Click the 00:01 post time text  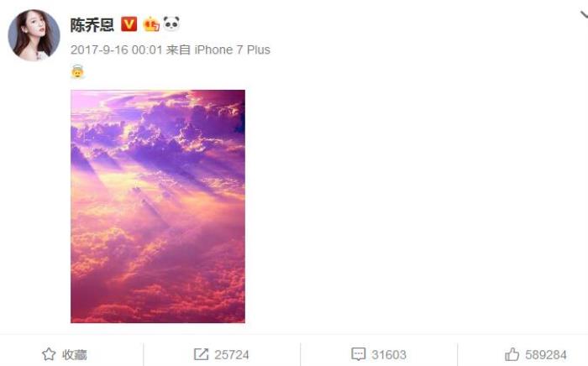pos(147,50)
